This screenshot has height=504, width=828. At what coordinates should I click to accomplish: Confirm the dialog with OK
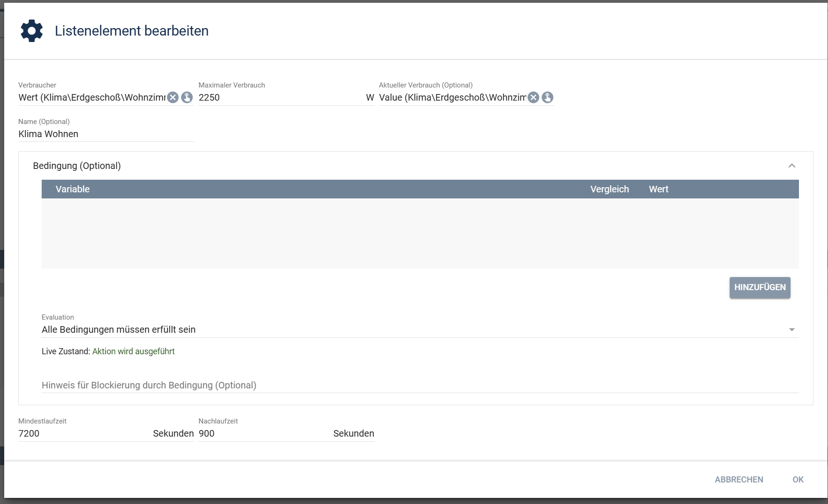[x=798, y=480]
